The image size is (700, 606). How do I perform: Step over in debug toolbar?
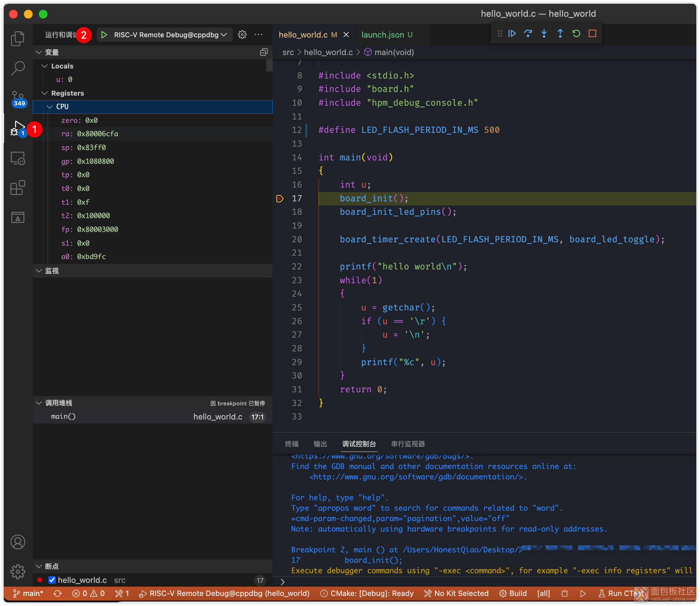(528, 34)
